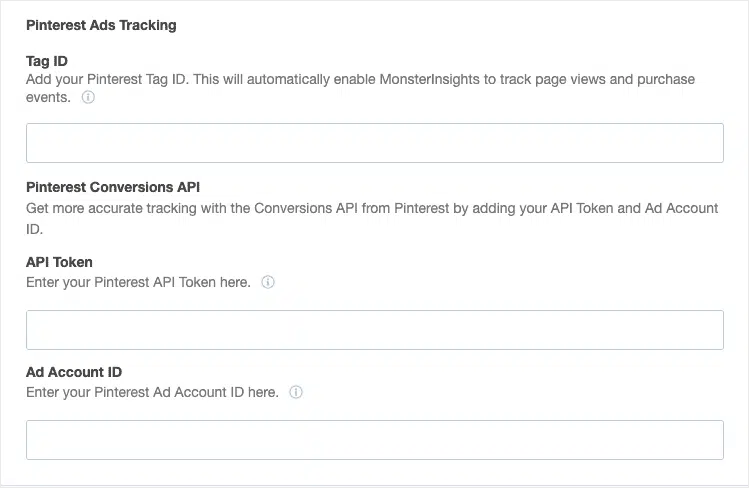Click the info icon beside Tag ID description
Screen dimensions: 749x488
tap(88, 98)
